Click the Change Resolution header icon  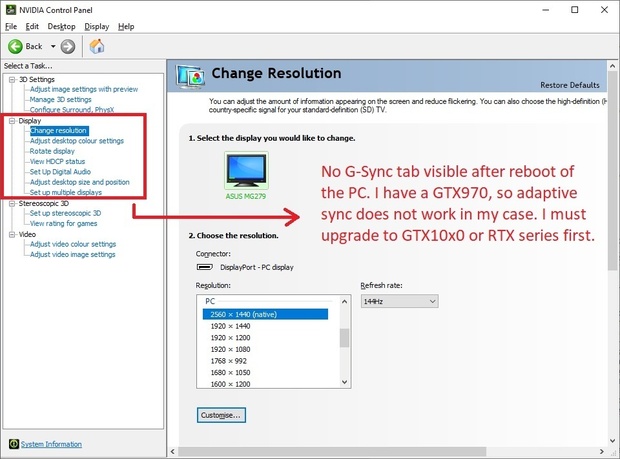191,76
